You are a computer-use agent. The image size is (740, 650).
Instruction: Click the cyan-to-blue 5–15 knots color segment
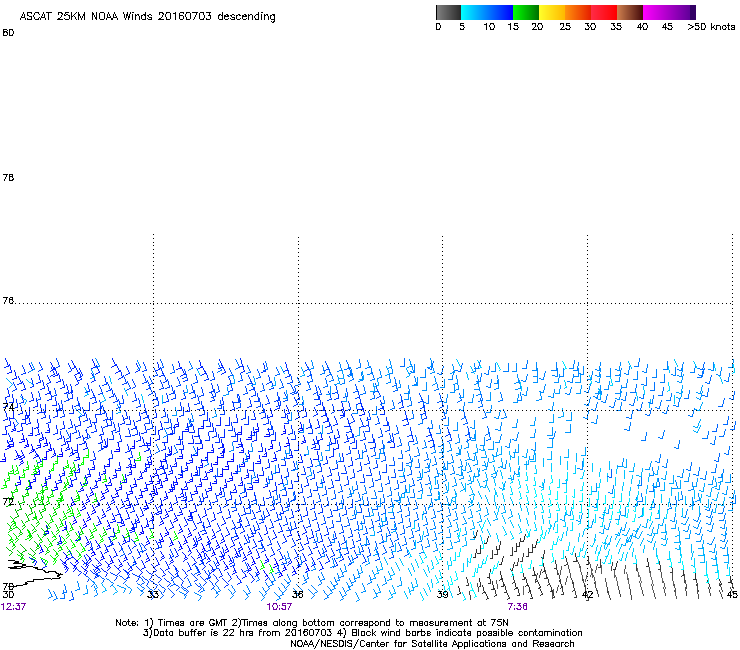(487, 12)
